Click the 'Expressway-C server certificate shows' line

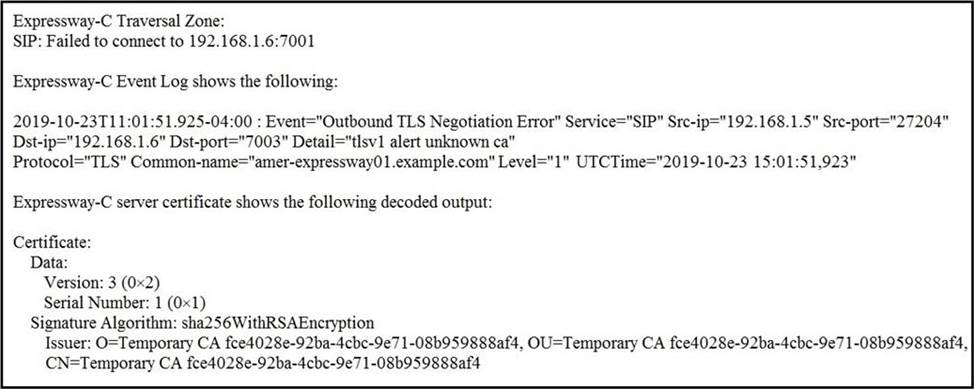point(253,203)
